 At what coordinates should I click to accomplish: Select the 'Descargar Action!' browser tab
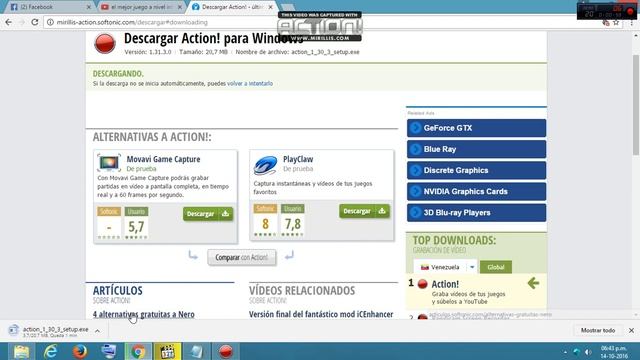point(233,7)
